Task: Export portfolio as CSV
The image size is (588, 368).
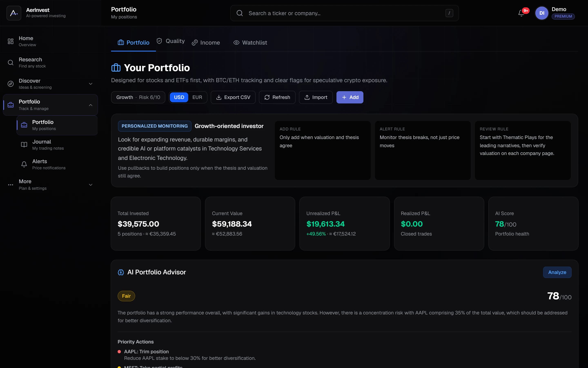Action: pos(233,97)
